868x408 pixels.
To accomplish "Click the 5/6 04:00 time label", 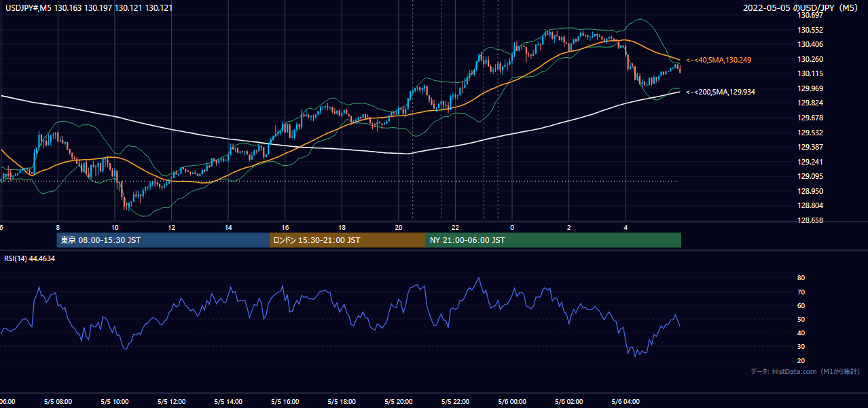I will [x=626, y=401].
